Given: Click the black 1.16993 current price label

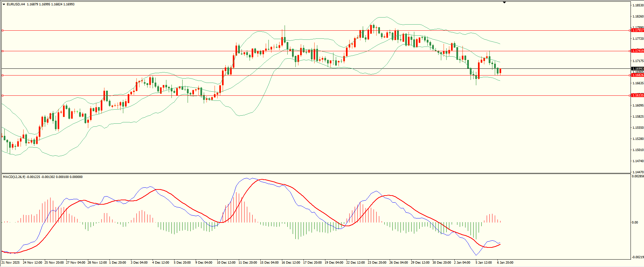Looking at the screenshot, I should tap(637, 69).
